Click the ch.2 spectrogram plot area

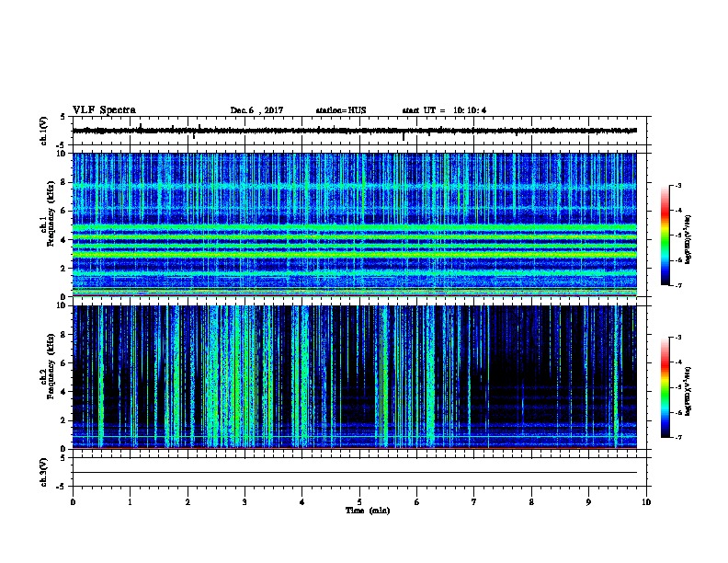359,377
